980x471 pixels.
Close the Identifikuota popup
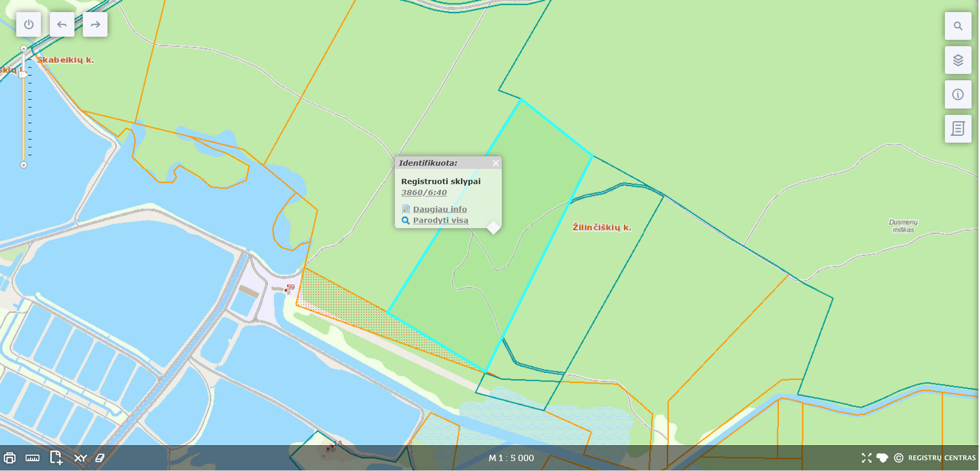[x=496, y=163]
